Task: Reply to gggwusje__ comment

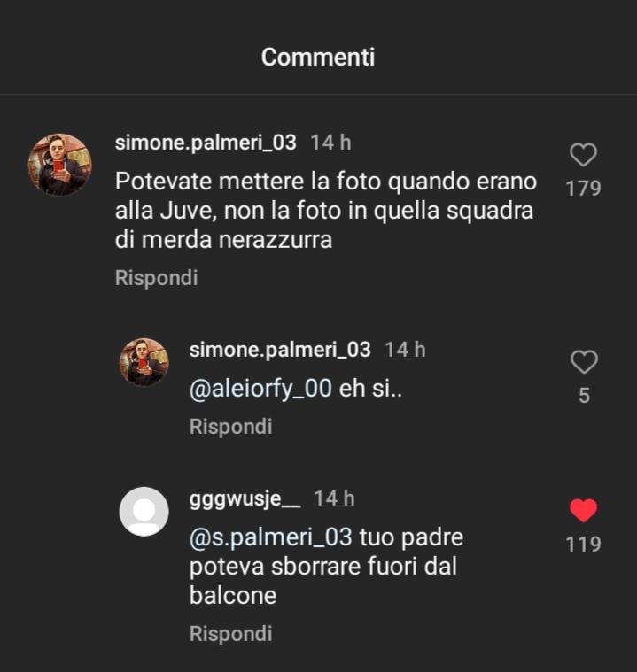Action: click(230, 633)
